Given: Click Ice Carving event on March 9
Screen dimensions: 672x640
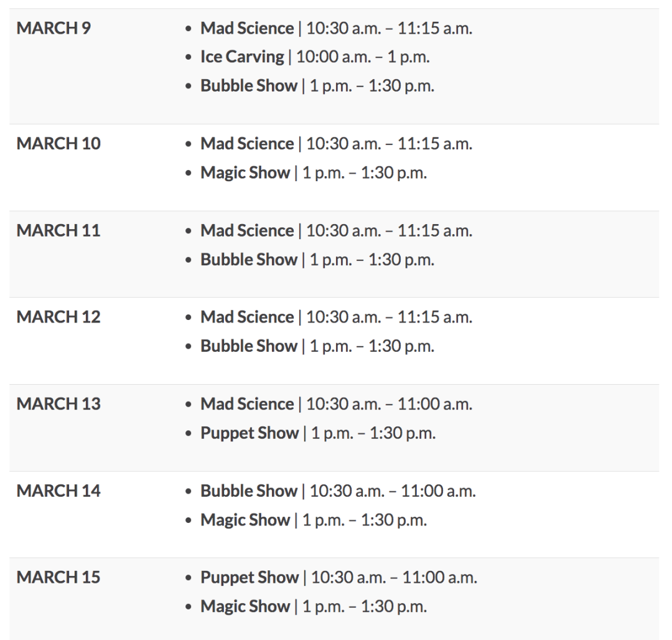Looking at the screenshot, I should coord(241,57).
